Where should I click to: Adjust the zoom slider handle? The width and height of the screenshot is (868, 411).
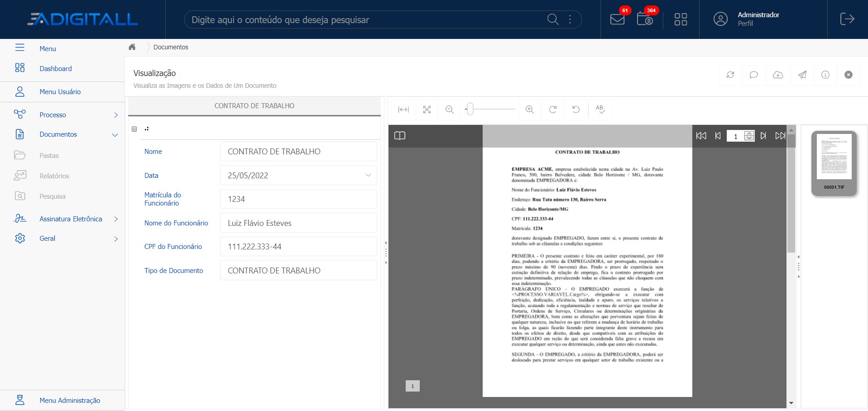470,109
